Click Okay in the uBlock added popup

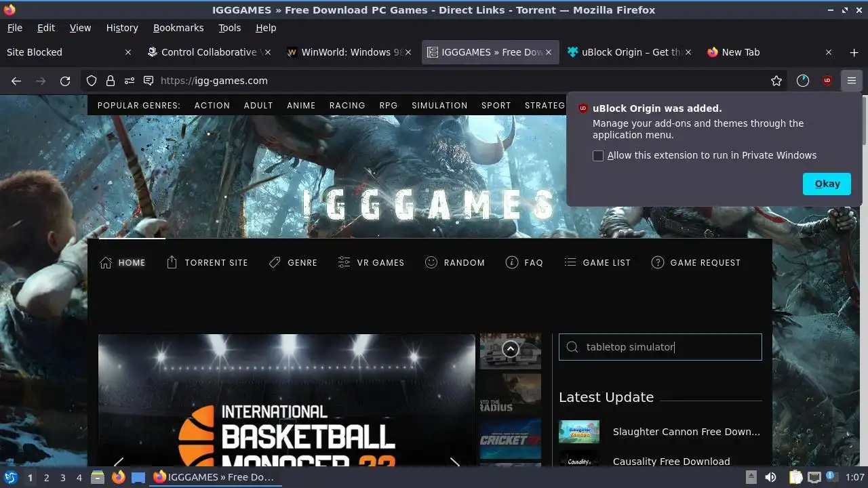click(827, 184)
